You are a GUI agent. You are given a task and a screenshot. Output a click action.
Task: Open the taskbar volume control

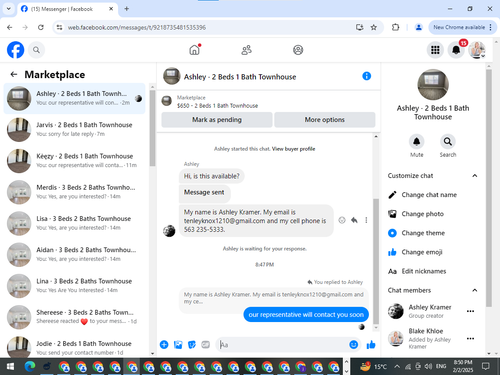click(428, 367)
